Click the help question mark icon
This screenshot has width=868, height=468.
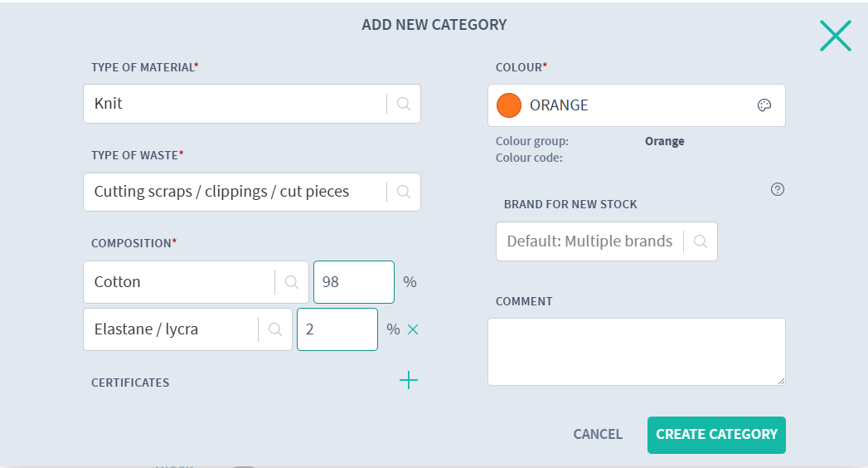[778, 189]
